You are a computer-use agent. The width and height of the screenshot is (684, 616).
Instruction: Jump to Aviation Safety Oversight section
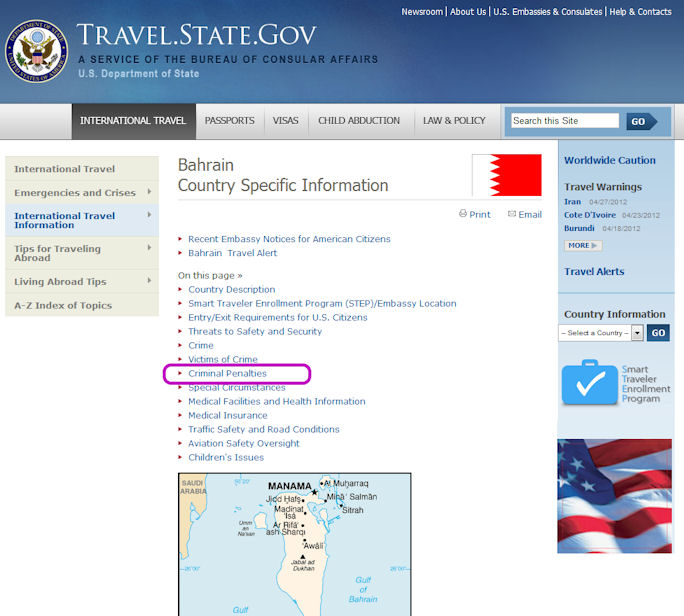[244, 443]
